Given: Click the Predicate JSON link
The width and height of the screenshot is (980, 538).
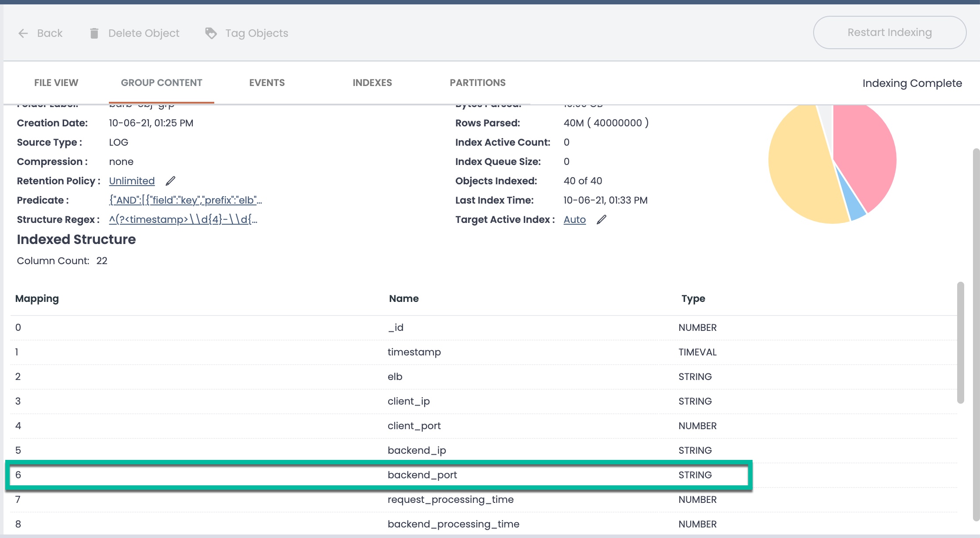Looking at the screenshot, I should tap(185, 200).
